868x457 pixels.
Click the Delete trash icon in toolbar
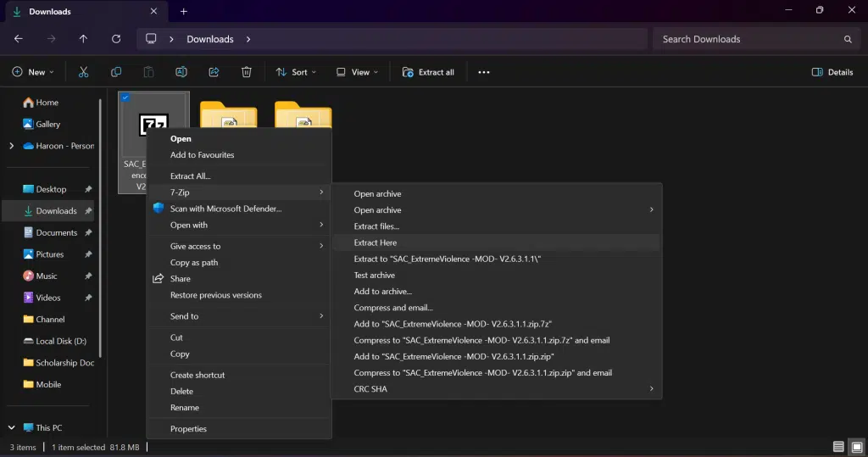pos(246,72)
